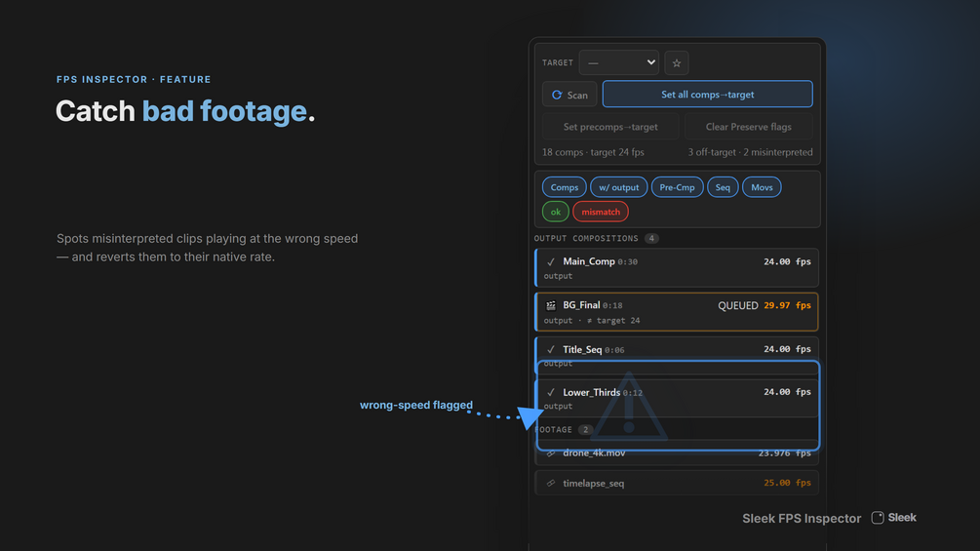980x551 pixels.
Task: Toggle the Comps filter chip
Action: coord(565,187)
